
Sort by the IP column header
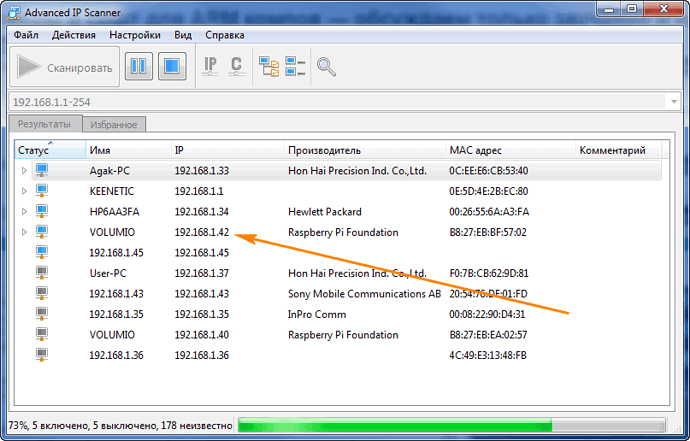click(228, 150)
